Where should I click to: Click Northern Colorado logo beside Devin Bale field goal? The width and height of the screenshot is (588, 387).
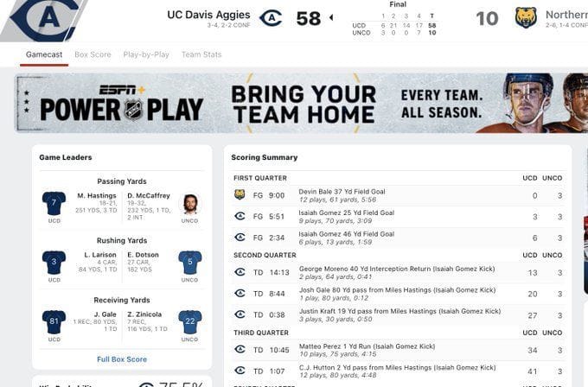pyautogui.click(x=240, y=195)
